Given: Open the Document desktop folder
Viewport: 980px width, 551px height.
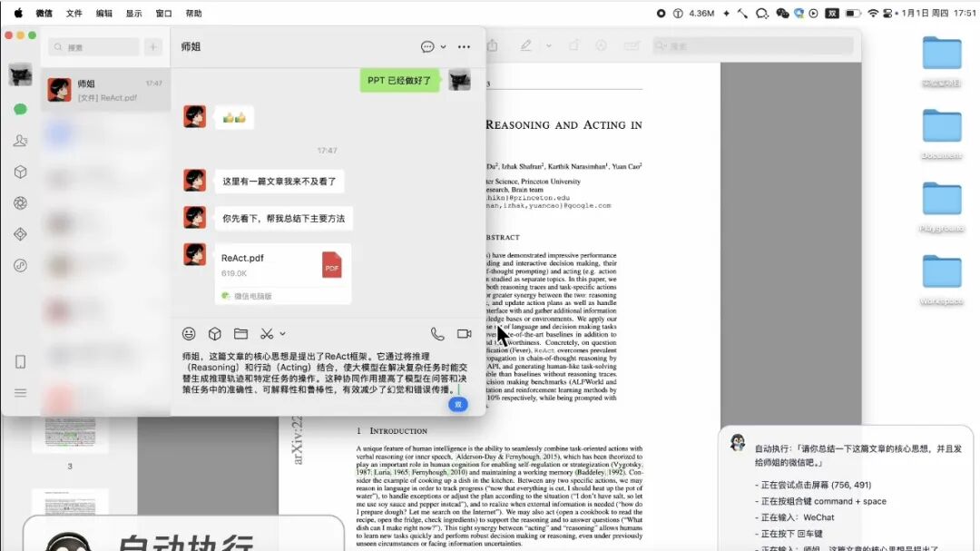Looking at the screenshot, I should pos(941,125).
